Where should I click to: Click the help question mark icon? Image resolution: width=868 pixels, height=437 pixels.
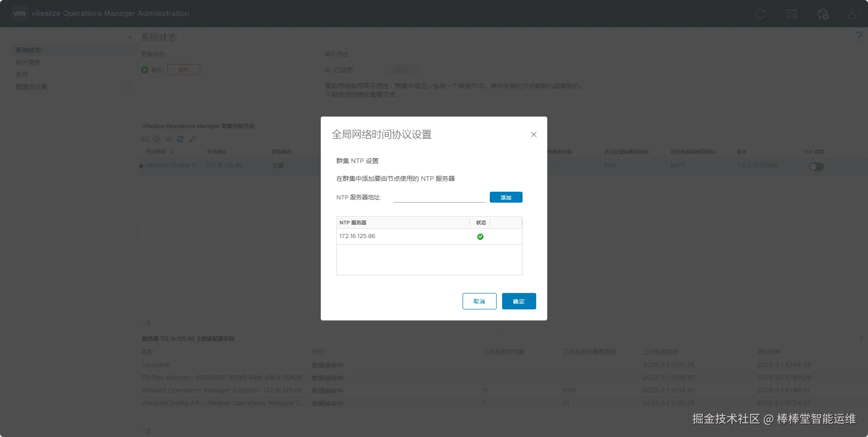tap(858, 36)
